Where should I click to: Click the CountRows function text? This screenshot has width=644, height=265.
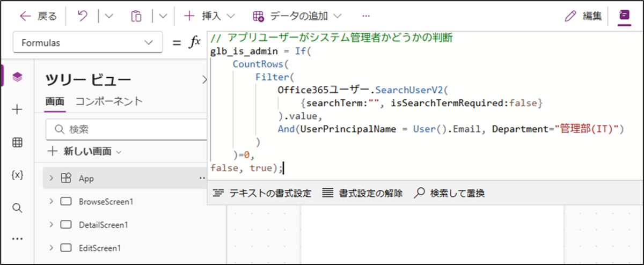[x=258, y=64]
